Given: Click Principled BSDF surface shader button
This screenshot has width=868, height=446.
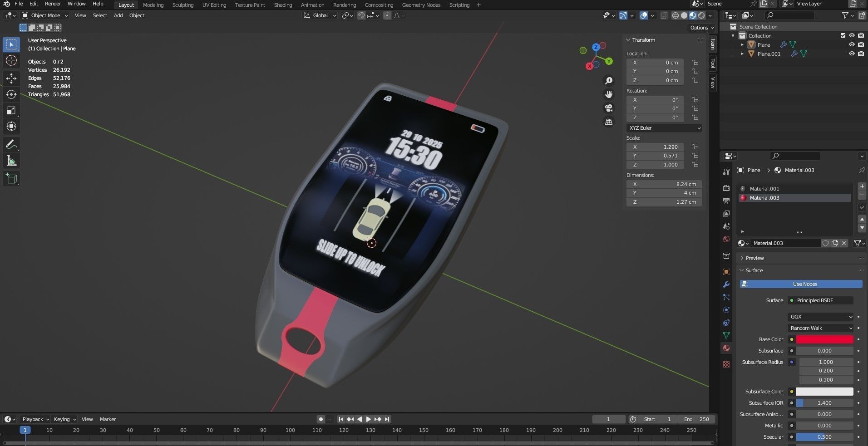Looking at the screenshot, I should [x=821, y=300].
